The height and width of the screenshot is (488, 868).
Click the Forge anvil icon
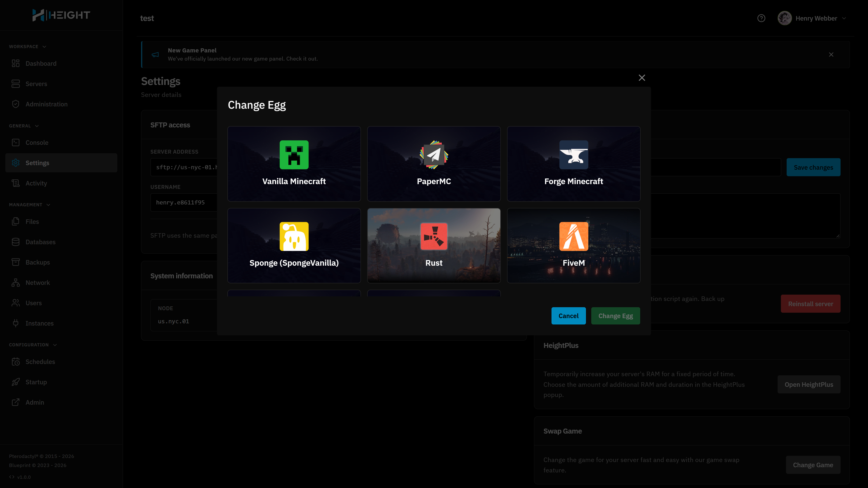(x=573, y=155)
